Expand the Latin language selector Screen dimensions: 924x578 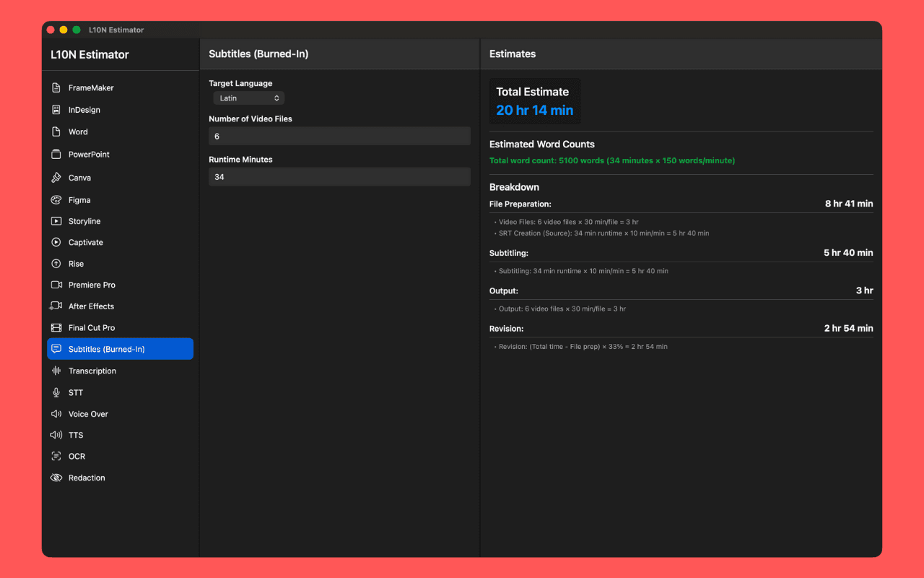(248, 98)
